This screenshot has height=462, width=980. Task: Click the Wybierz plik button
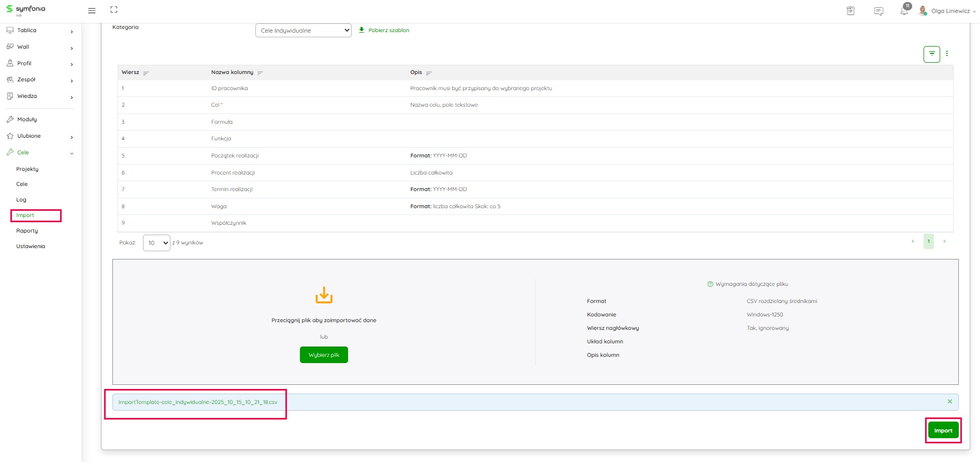pyautogui.click(x=324, y=355)
